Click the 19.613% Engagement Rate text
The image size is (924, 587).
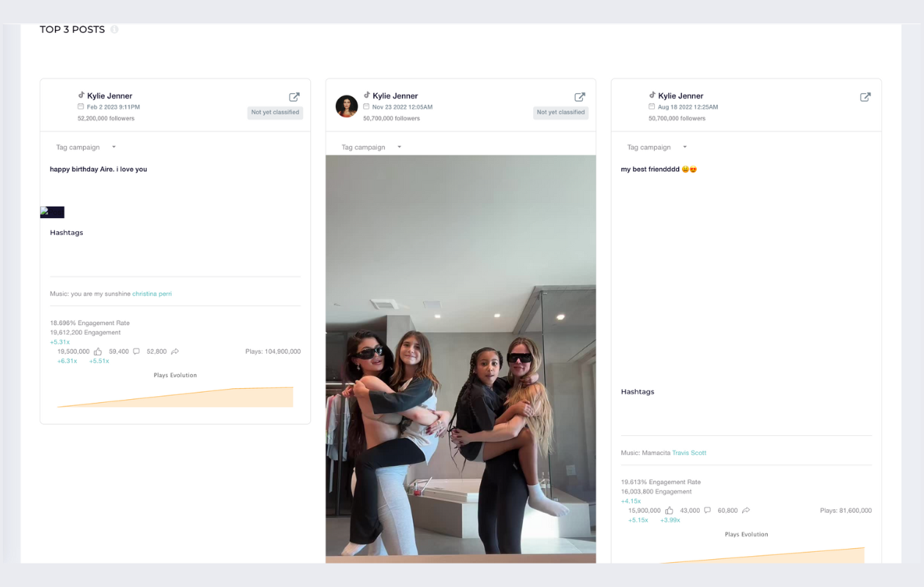point(661,482)
